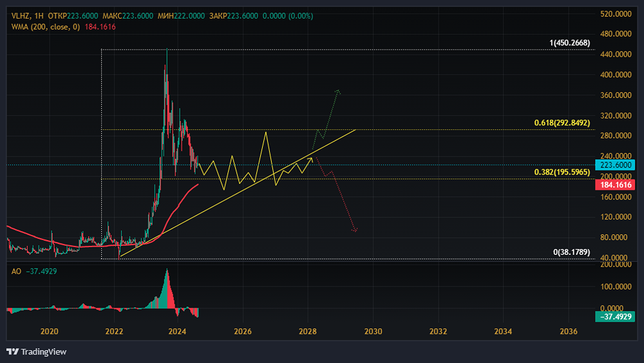Click the Fibonacci label 0(38.1789)
Screen dimensions: 644x363
[x=571, y=252]
